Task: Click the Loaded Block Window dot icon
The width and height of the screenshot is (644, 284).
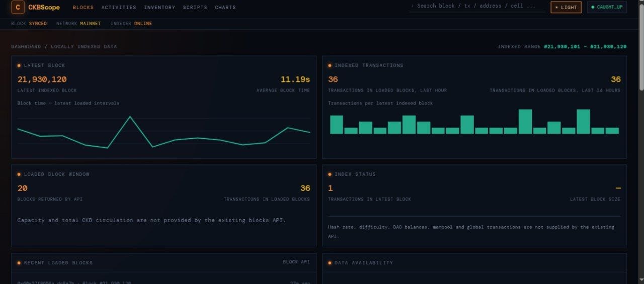Action: [19, 174]
